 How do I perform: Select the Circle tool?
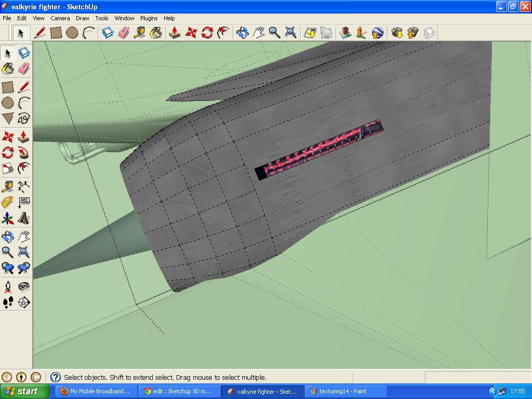tap(7, 103)
